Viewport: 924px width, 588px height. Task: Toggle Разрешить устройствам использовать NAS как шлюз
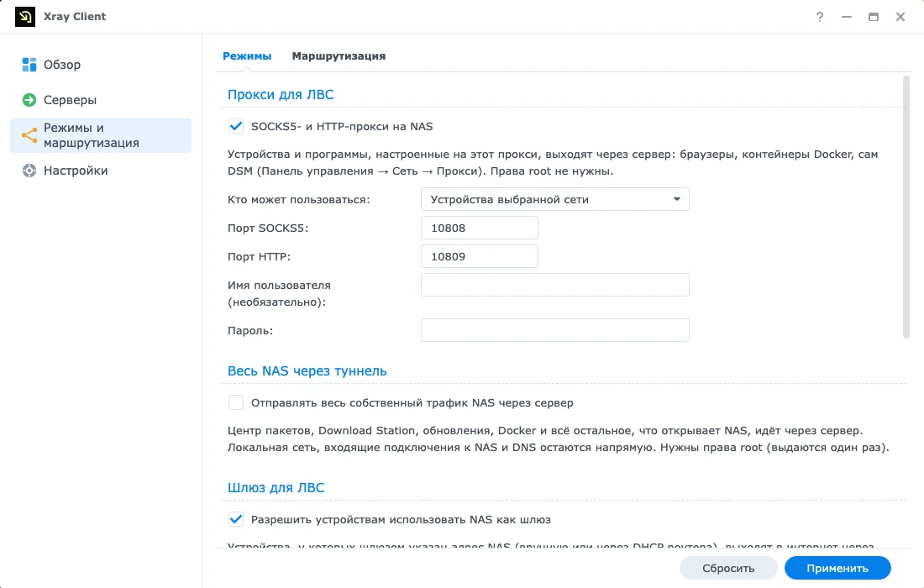tap(236, 519)
